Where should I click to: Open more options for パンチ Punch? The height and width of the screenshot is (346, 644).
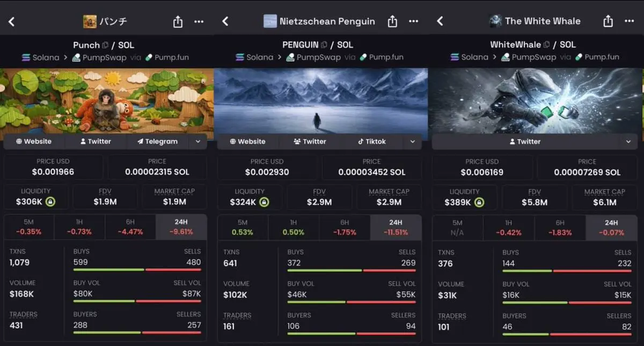[x=199, y=21]
